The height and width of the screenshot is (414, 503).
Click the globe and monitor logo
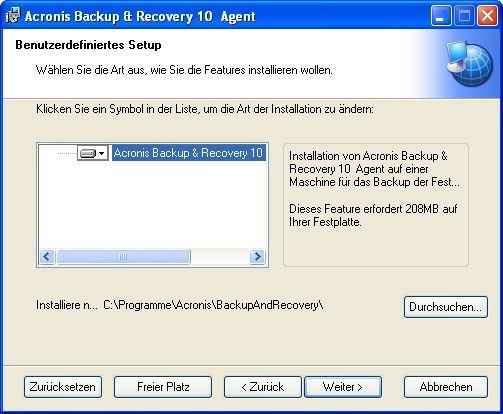pyautogui.click(x=469, y=63)
